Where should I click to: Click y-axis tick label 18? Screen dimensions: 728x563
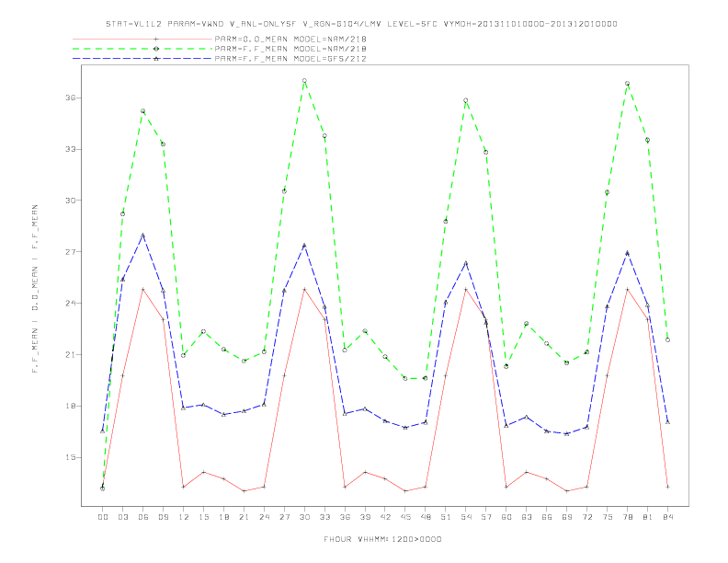[x=71, y=406]
